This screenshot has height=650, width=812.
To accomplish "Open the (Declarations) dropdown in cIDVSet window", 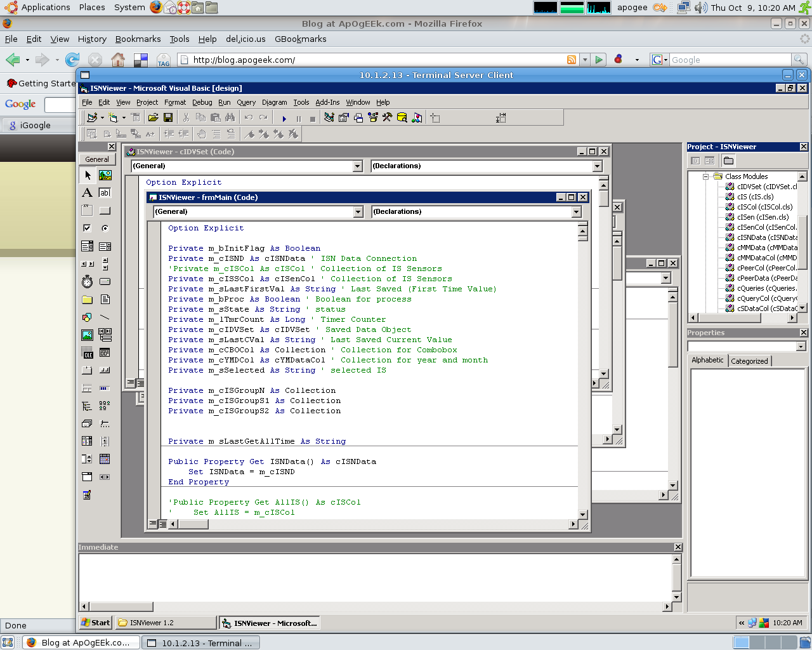I will click(597, 166).
